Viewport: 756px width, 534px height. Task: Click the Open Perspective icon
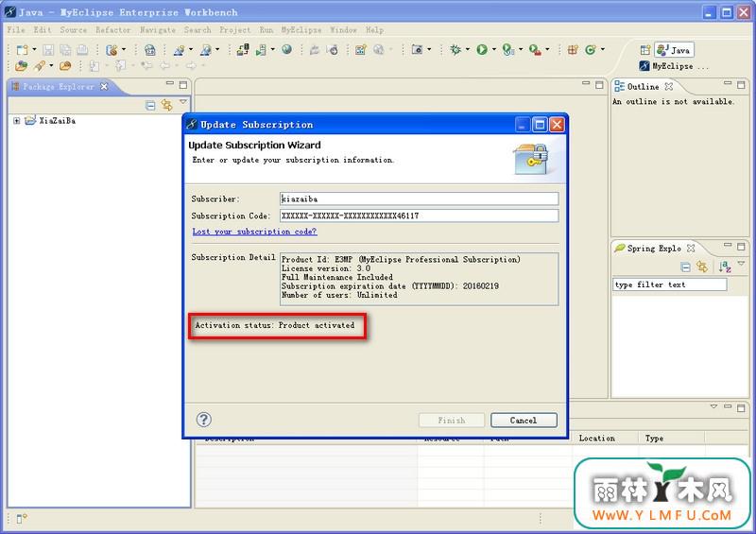click(x=645, y=50)
